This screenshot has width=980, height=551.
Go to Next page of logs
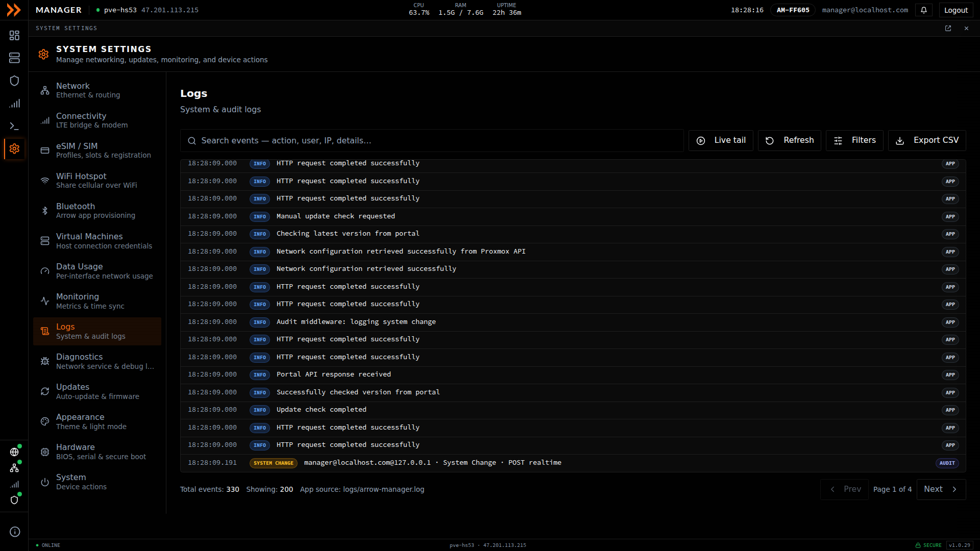click(941, 489)
